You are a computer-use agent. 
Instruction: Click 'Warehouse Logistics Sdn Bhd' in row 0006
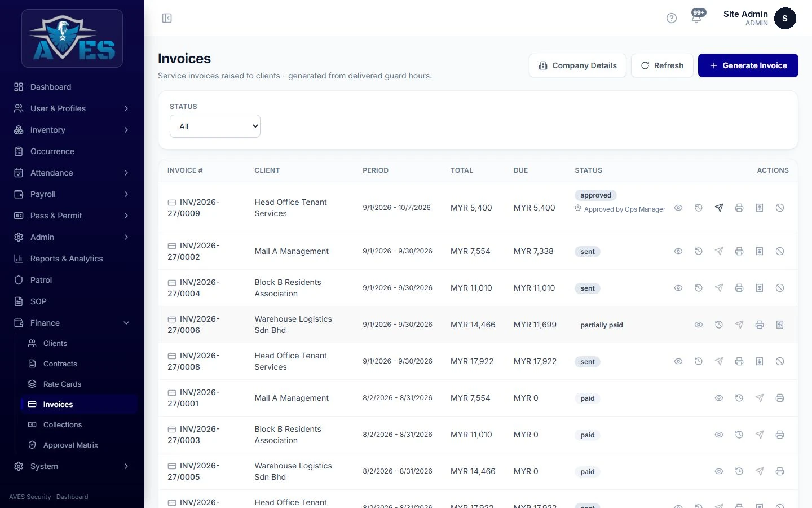(x=293, y=325)
